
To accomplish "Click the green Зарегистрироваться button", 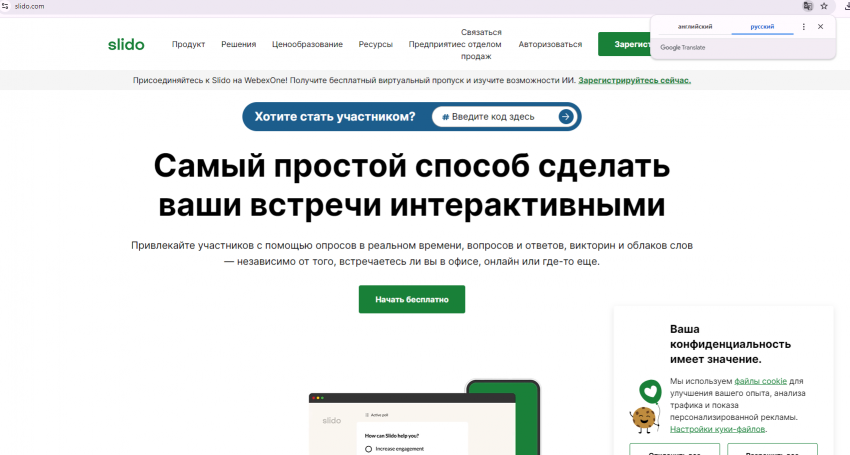I will pyautogui.click(x=625, y=44).
